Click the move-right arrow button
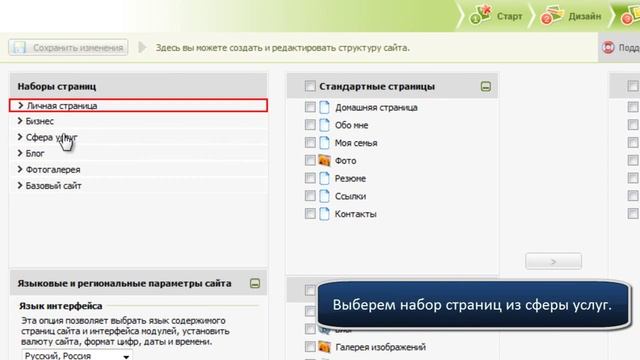The image size is (640, 360). pos(553,261)
